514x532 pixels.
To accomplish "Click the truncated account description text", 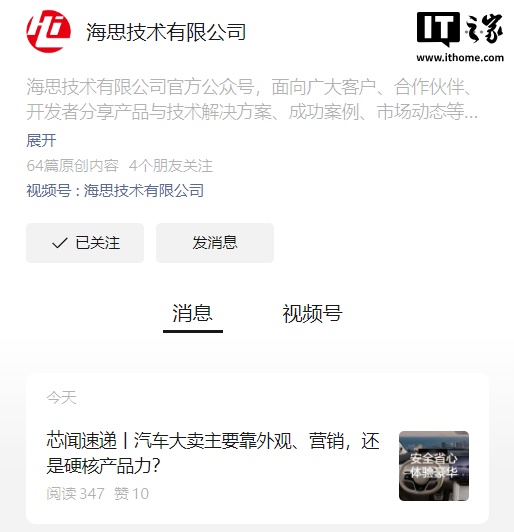I will point(252,99).
